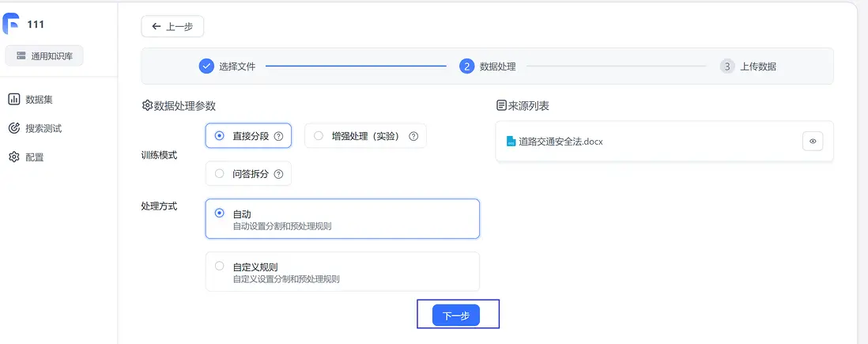The image size is (868, 344).
Task: Click the 道路交通安全法.docx file name
Action: coord(560,142)
